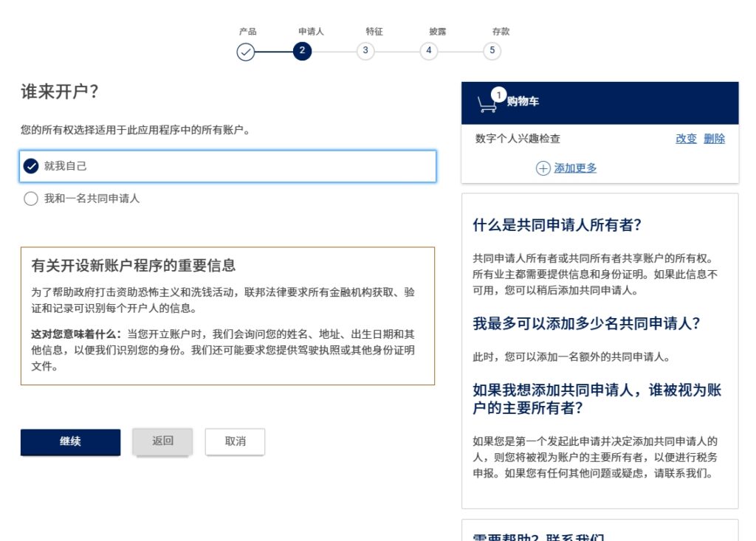The image size is (756, 541).
Task: Click the 如果我想添加共同申请人 question heading
Action: (x=597, y=399)
